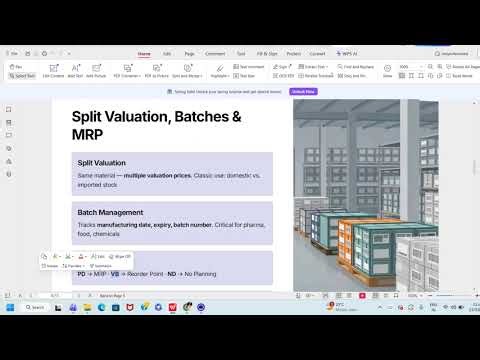Go to next page using status bar arrow

79,296
